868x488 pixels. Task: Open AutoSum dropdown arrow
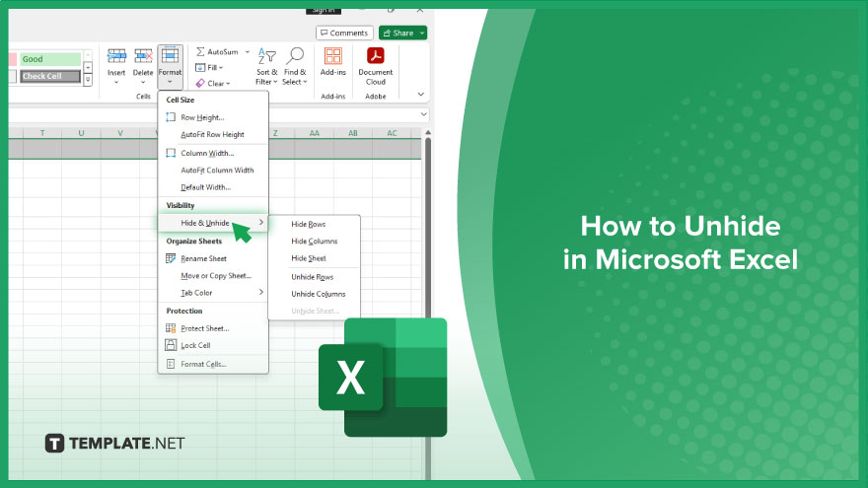(x=248, y=52)
